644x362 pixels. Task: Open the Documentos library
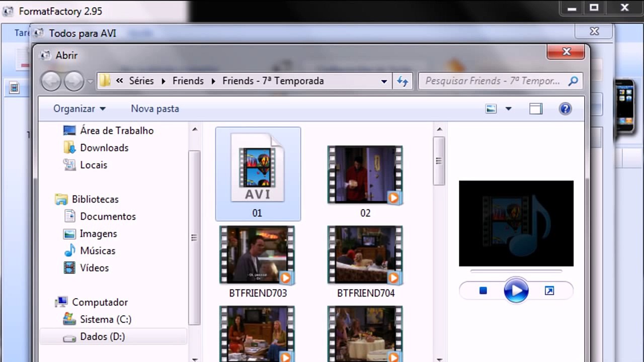(108, 217)
